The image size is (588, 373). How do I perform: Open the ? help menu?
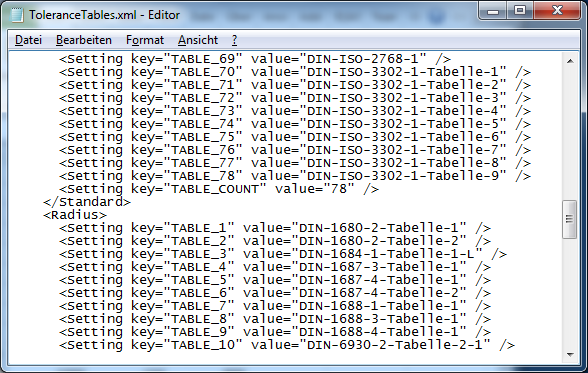[234, 40]
